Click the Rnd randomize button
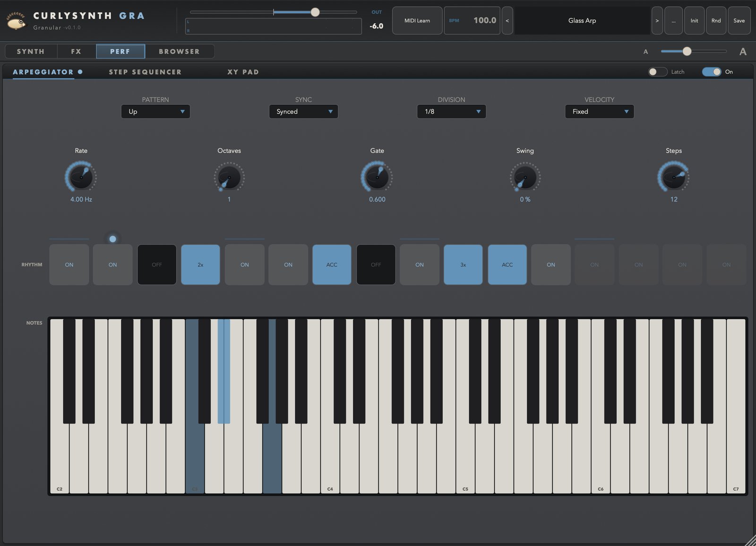Screen dimensions: 756x546 click(716, 21)
